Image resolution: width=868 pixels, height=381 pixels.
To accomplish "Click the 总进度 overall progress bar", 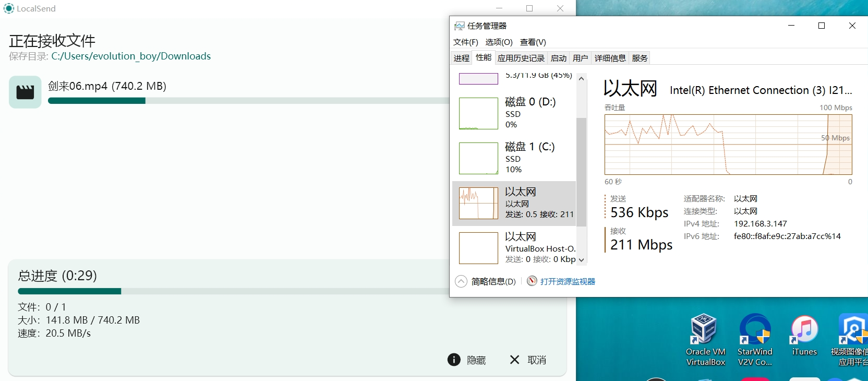I will [x=234, y=291].
